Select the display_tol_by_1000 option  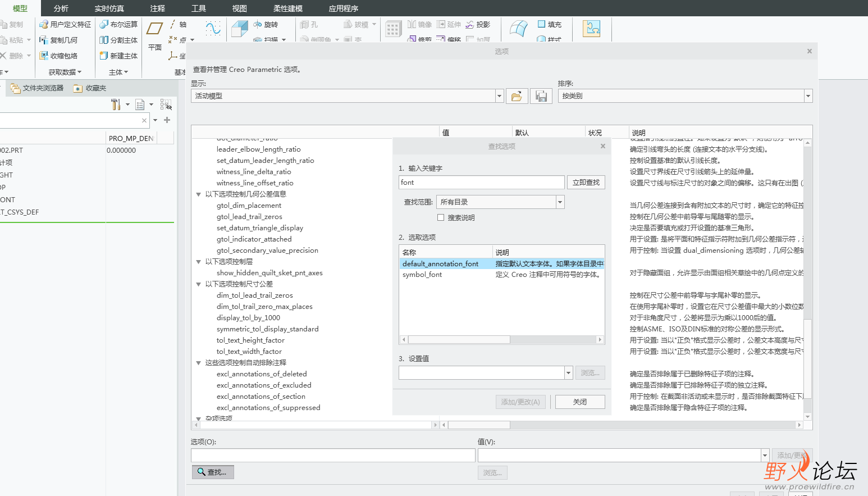coord(248,318)
